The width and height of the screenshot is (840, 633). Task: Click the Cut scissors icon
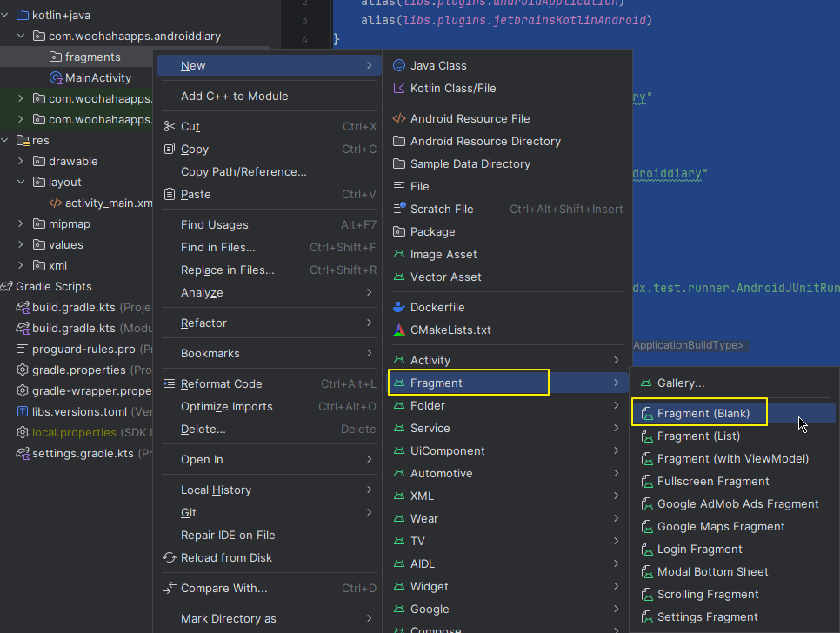click(x=170, y=126)
